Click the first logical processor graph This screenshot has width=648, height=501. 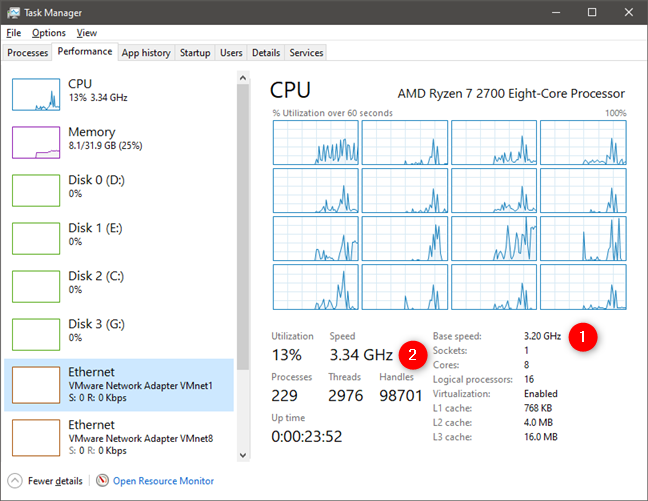click(316, 143)
